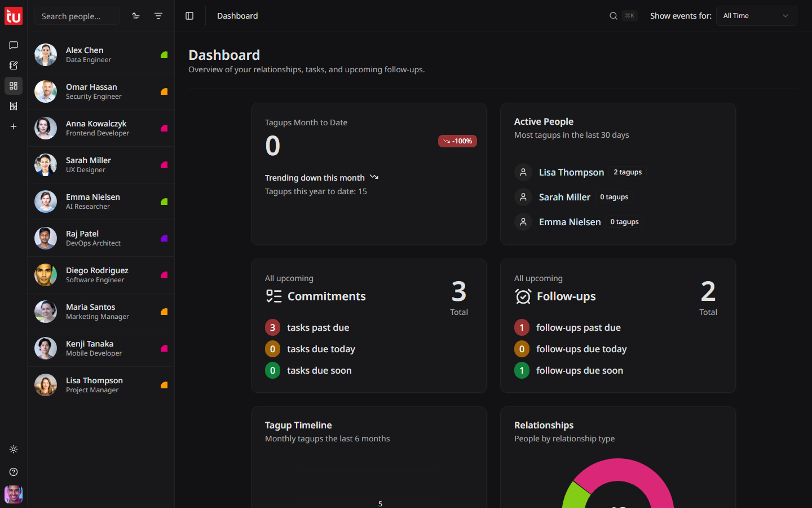Open the Show events for All Time dropdown

click(x=756, y=16)
